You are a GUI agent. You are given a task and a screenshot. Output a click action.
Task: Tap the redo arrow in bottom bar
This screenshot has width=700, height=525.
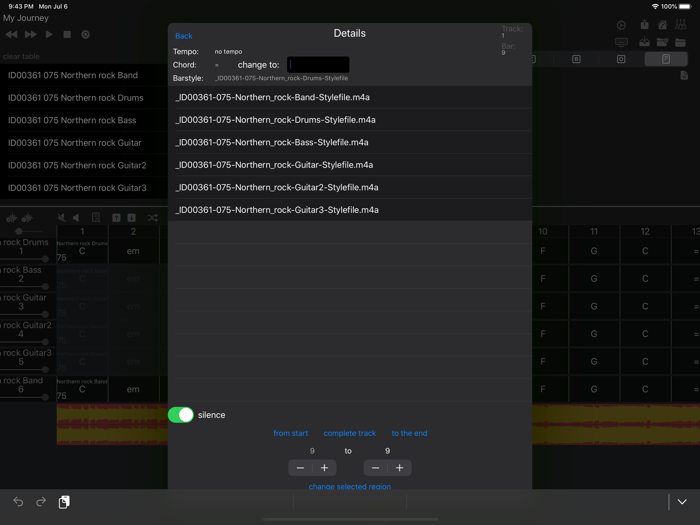(41, 502)
